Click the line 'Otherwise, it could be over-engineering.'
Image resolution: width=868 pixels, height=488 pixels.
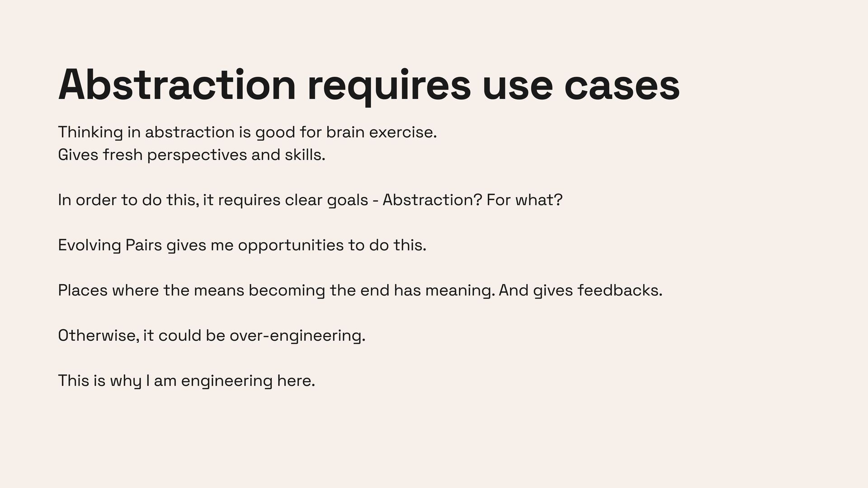[212, 336]
